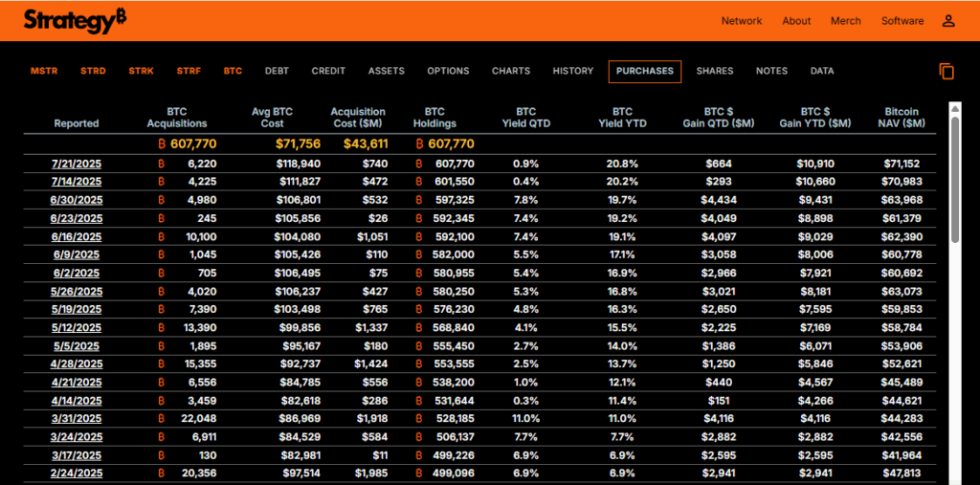Open the 6/9/2025 report link
This screenshot has width=980, height=485.
[x=77, y=255]
